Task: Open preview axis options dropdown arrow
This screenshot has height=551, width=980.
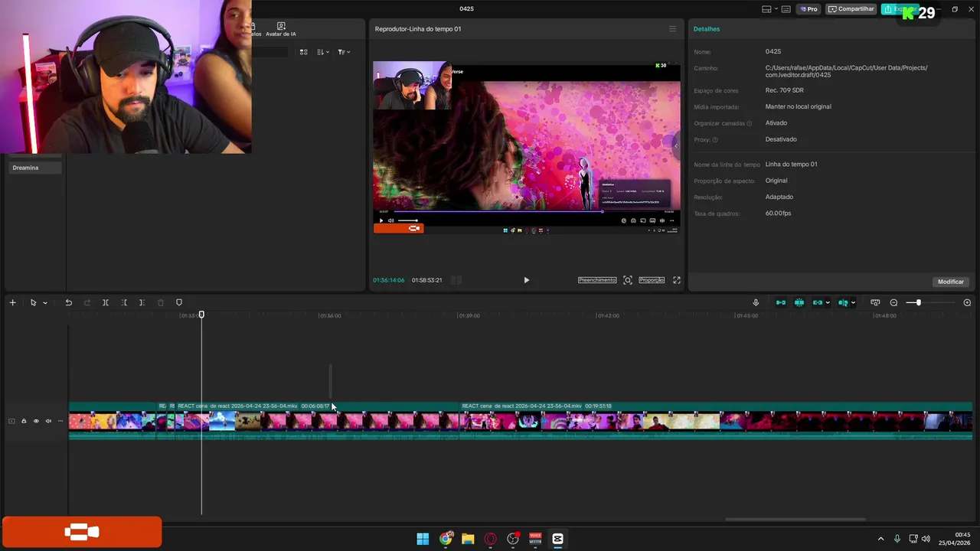Action: click(x=853, y=303)
